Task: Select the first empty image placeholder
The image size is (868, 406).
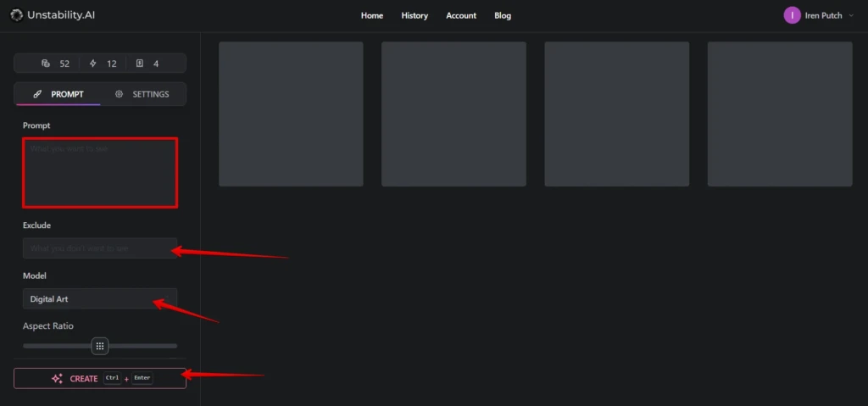Action: coord(292,114)
